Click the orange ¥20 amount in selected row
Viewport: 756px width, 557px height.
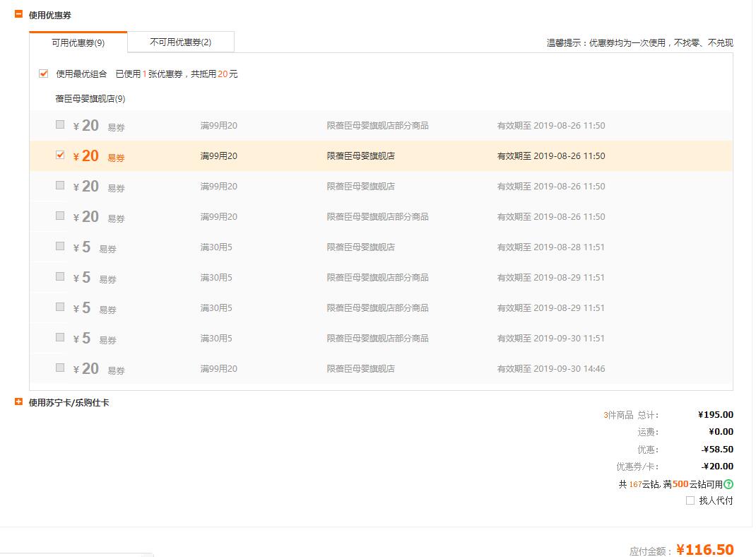[x=85, y=156]
